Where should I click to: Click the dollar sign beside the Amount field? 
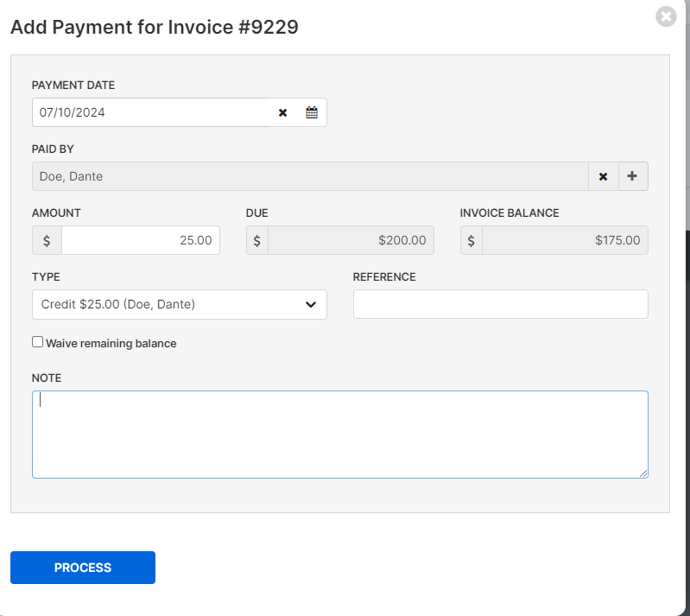[47, 240]
